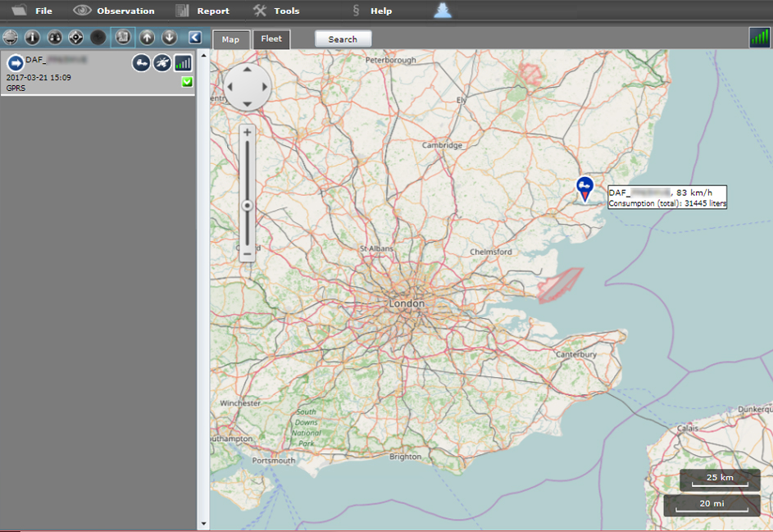The image size is (773, 532).
Task: Click the crosshair target icon in the toolbar
Action: click(x=76, y=38)
